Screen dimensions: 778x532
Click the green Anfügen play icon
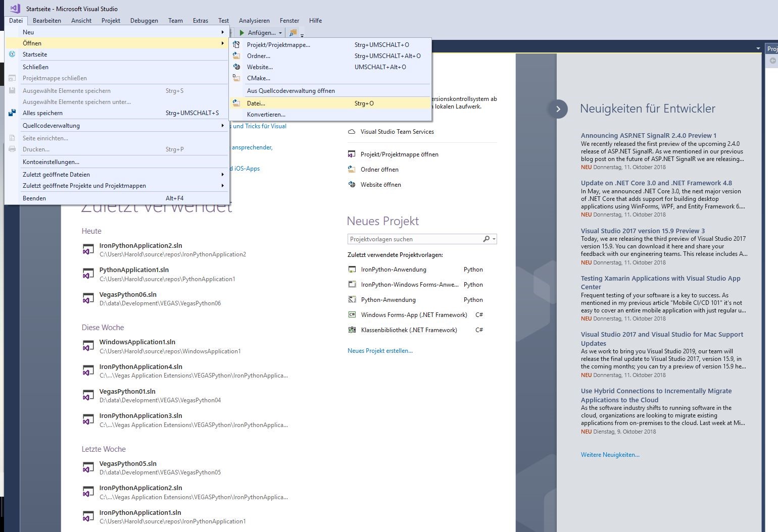[x=242, y=33]
